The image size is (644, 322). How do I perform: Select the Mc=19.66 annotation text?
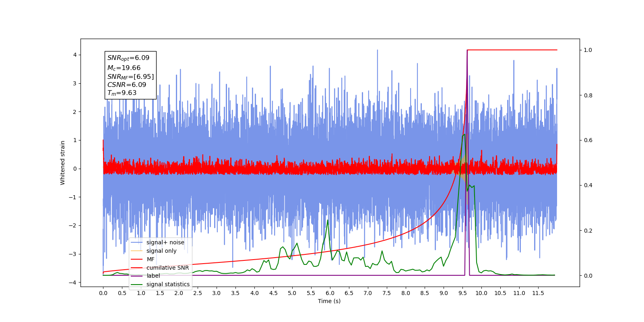coord(124,68)
